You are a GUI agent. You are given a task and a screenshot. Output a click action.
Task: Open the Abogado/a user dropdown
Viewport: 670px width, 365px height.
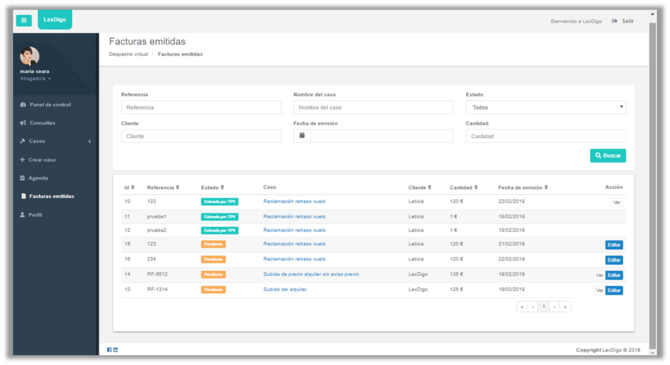pos(35,79)
